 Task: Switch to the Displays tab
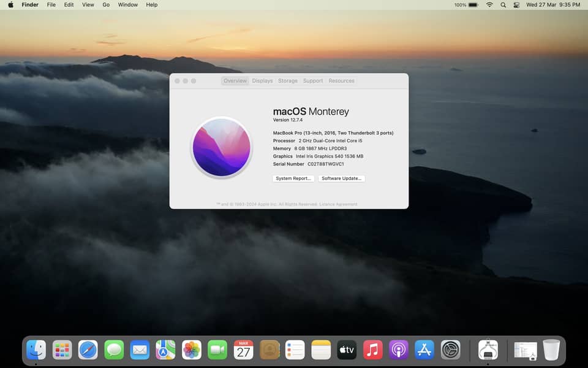[x=262, y=81]
